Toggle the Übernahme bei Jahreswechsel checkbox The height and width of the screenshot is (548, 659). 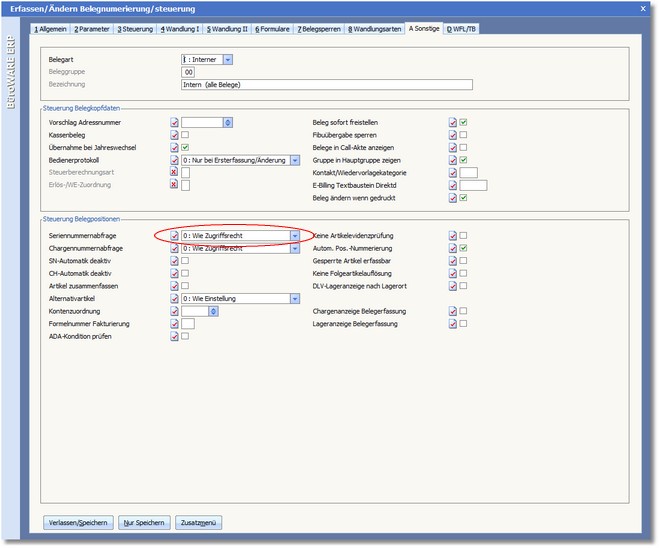pyautogui.click(x=186, y=147)
